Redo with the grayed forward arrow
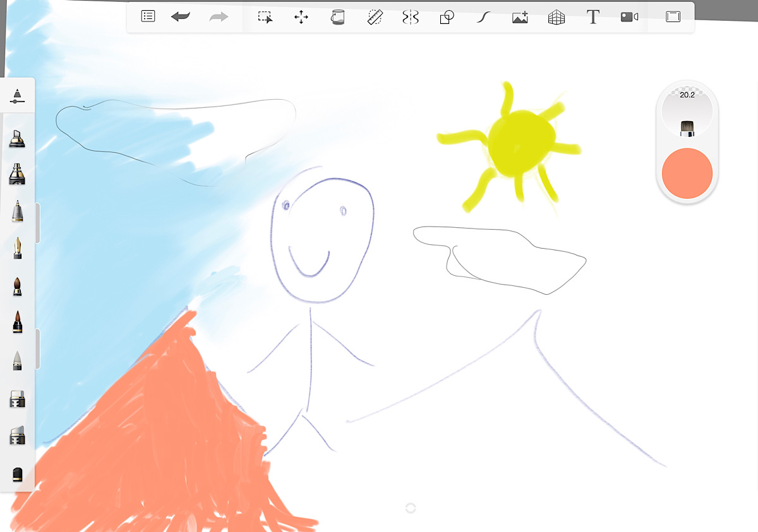Viewport: 758px width, 532px height. click(219, 17)
